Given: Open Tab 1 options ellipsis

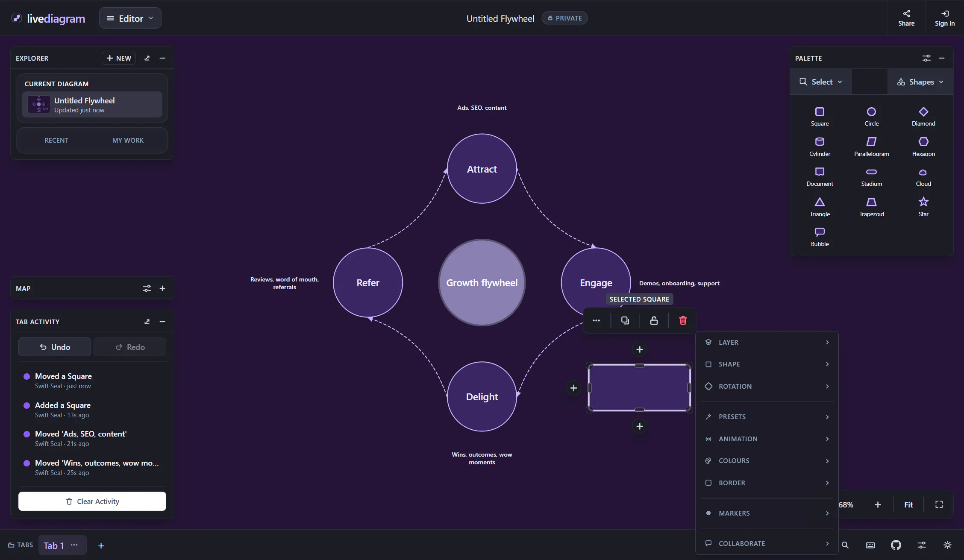Looking at the screenshot, I should [x=74, y=545].
